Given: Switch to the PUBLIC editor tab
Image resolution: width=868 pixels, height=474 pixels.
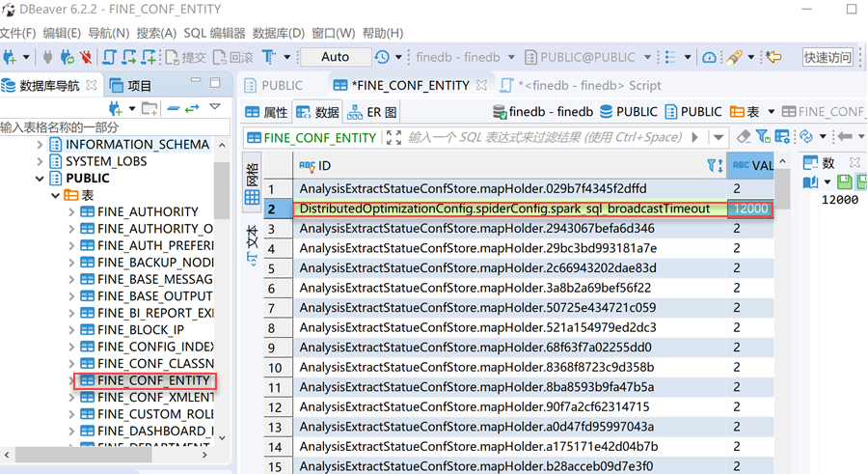Looking at the screenshot, I should 275,85.
